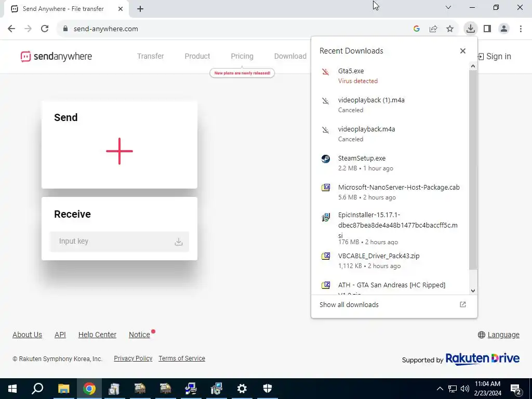Click the SteamSetup.exe Steam icon

[x=326, y=159]
